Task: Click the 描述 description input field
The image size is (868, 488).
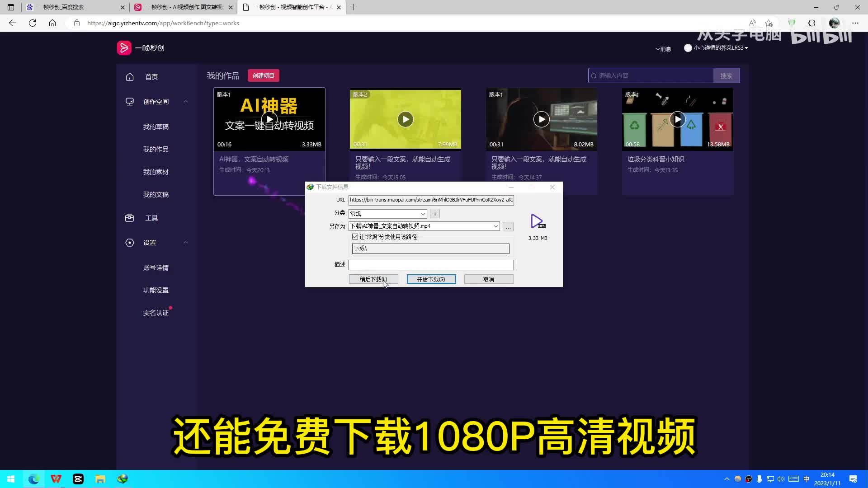Action: point(431,265)
